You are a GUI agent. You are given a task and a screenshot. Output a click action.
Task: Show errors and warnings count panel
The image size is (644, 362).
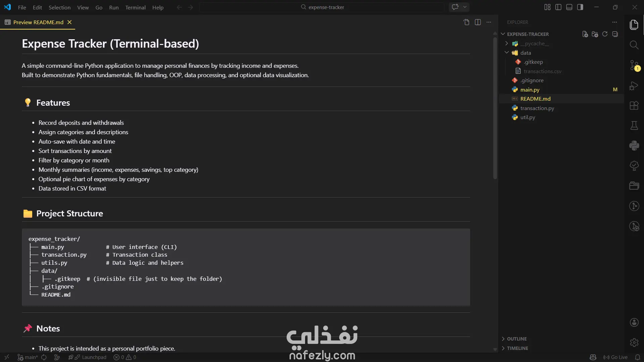pyautogui.click(x=125, y=357)
